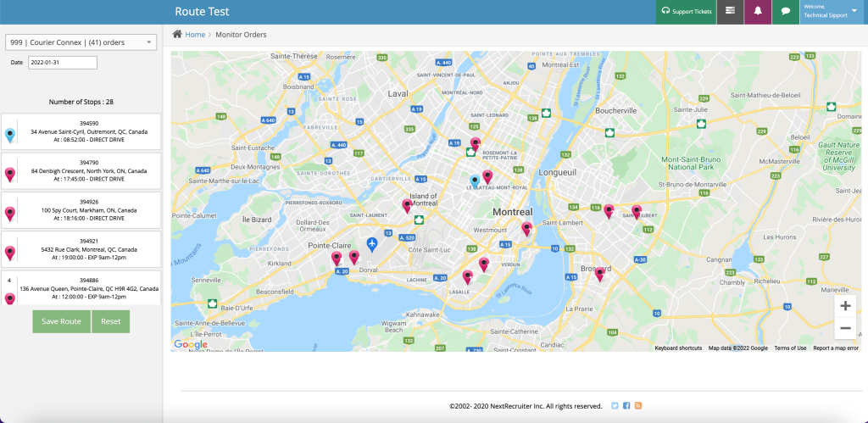Image resolution: width=868 pixels, height=423 pixels.
Task: Click pink pin icon of stop 394921
Action: click(10, 253)
